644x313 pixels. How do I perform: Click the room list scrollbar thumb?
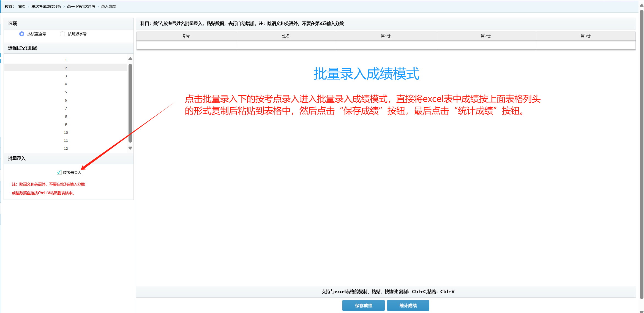point(130,103)
